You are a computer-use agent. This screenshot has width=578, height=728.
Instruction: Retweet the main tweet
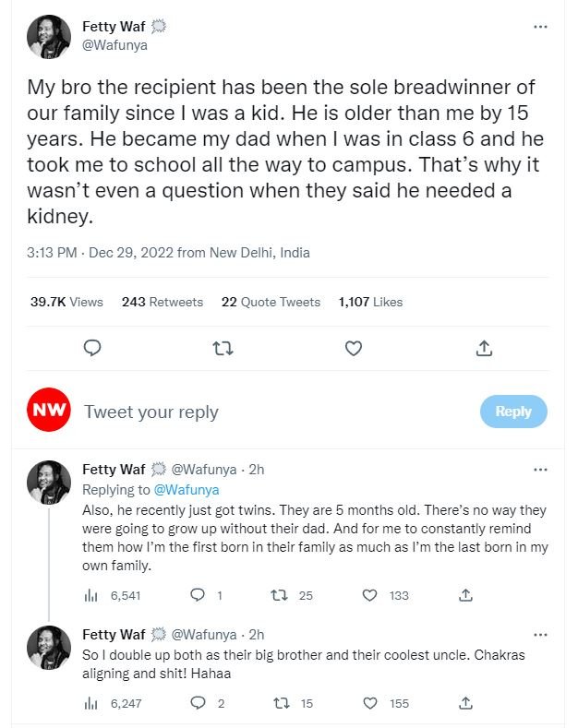(x=223, y=349)
